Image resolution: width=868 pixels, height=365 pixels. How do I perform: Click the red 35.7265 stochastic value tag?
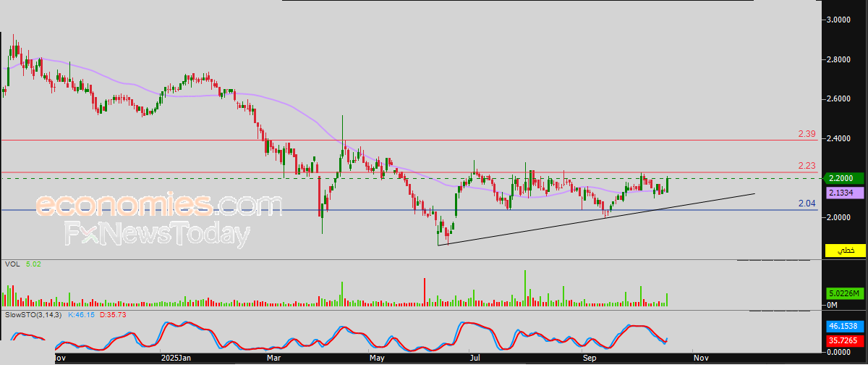(x=845, y=340)
